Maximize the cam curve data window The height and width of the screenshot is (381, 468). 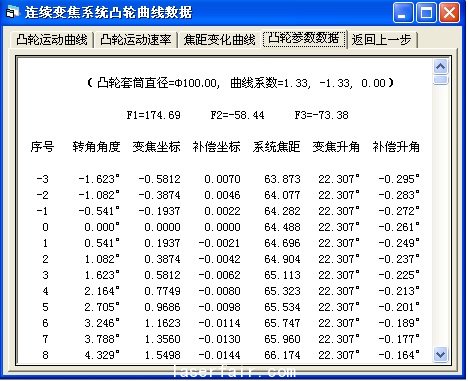(x=426, y=13)
